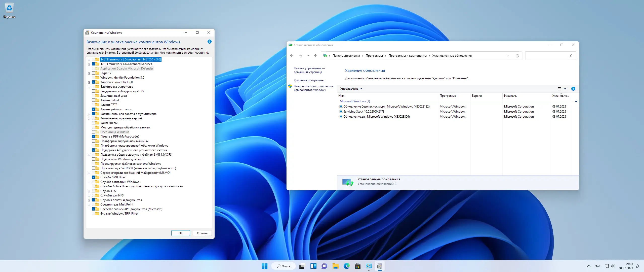
Task: Click the up arrow navigation icon
Action: pyautogui.click(x=315, y=56)
